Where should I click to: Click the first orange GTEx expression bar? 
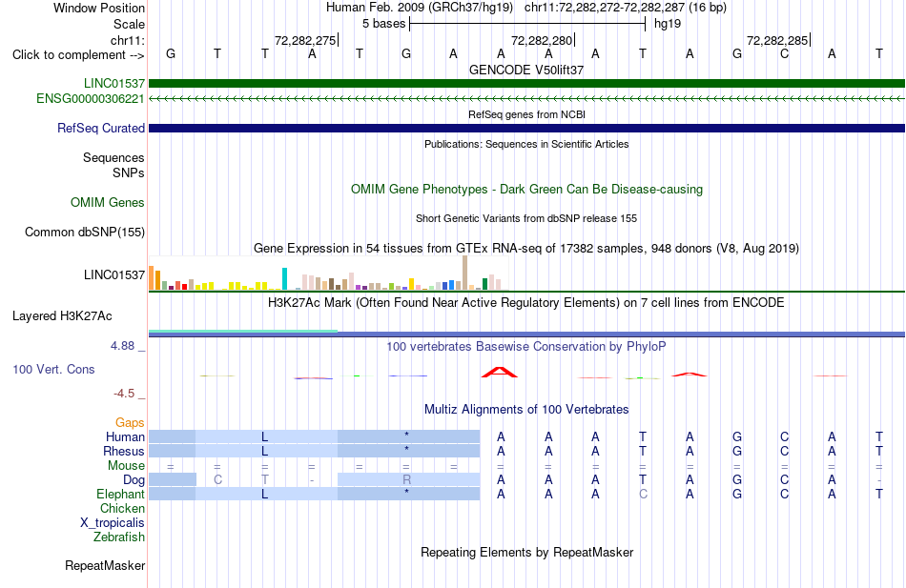(152, 278)
